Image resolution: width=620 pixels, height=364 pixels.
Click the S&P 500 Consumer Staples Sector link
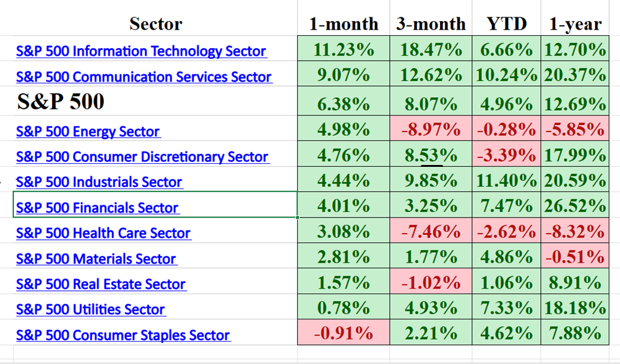tap(123, 336)
